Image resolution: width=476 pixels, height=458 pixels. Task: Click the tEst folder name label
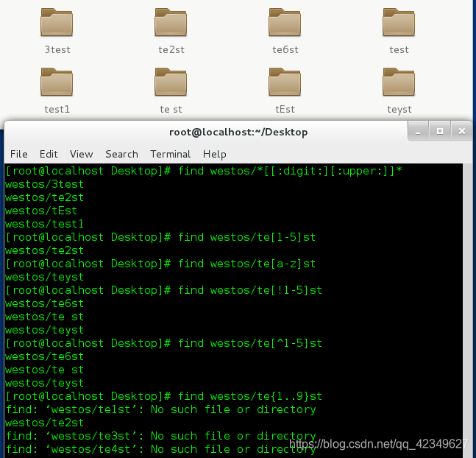(285, 110)
